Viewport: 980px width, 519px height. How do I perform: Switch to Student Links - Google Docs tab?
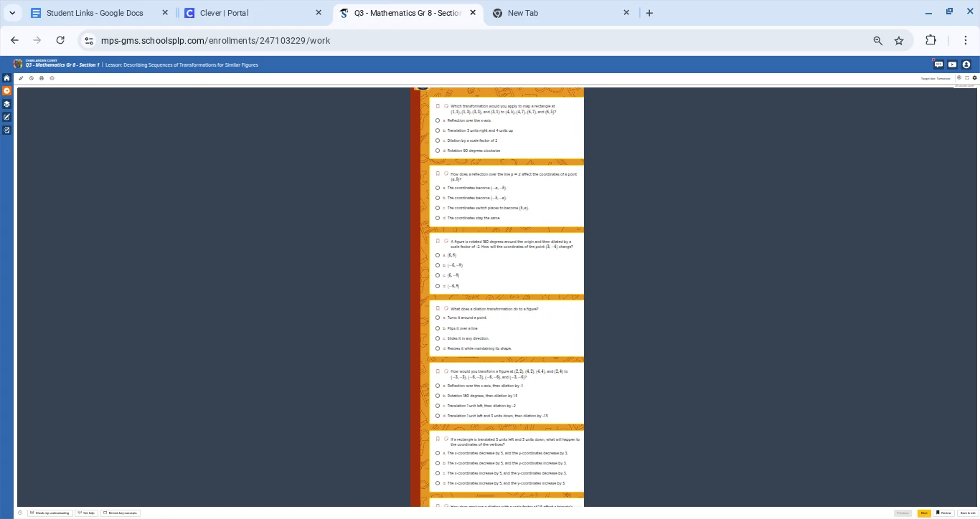pyautogui.click(x=94, y=13)
